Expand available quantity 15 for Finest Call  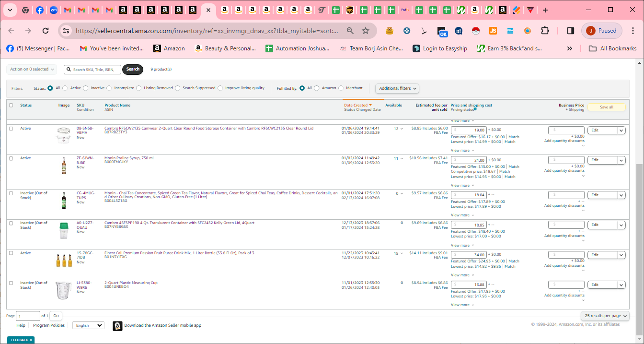pyautogui.click(x=402, y=253)
